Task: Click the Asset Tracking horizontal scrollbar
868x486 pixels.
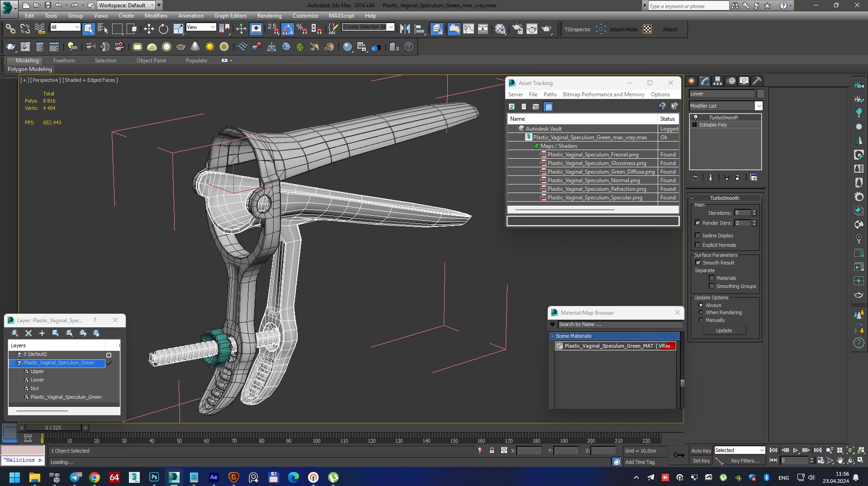Action: [564, 210]
